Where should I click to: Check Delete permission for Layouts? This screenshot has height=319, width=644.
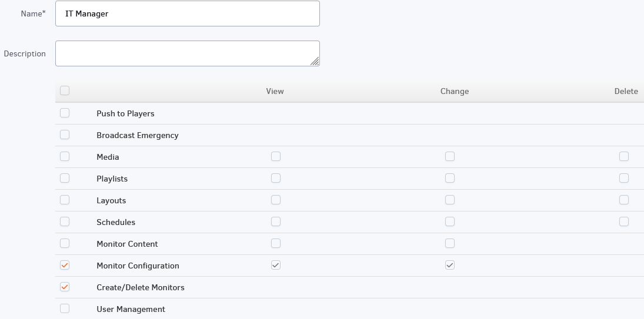pyautogui.click(x=624, y=200)
